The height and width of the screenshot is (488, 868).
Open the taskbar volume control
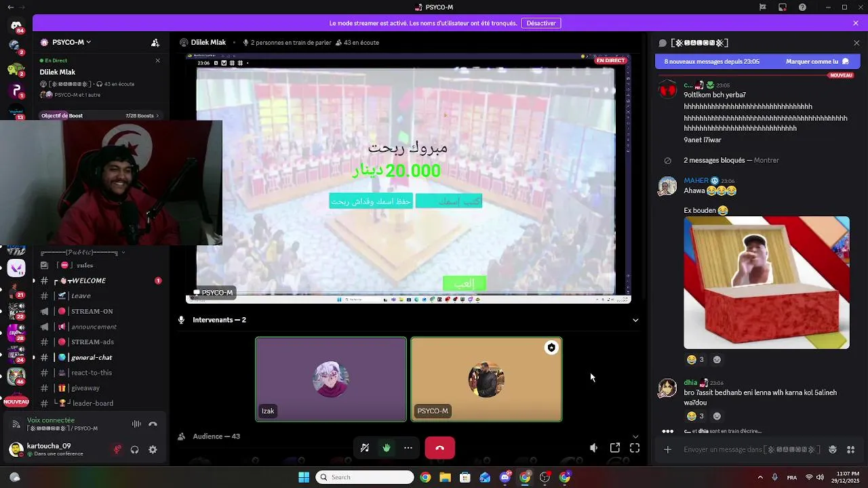tap(820, 477)
